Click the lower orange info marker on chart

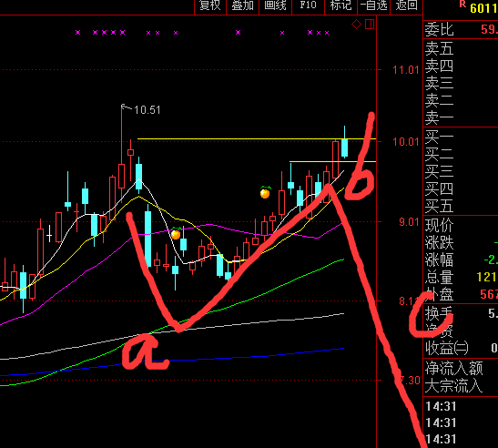[176, 233]
